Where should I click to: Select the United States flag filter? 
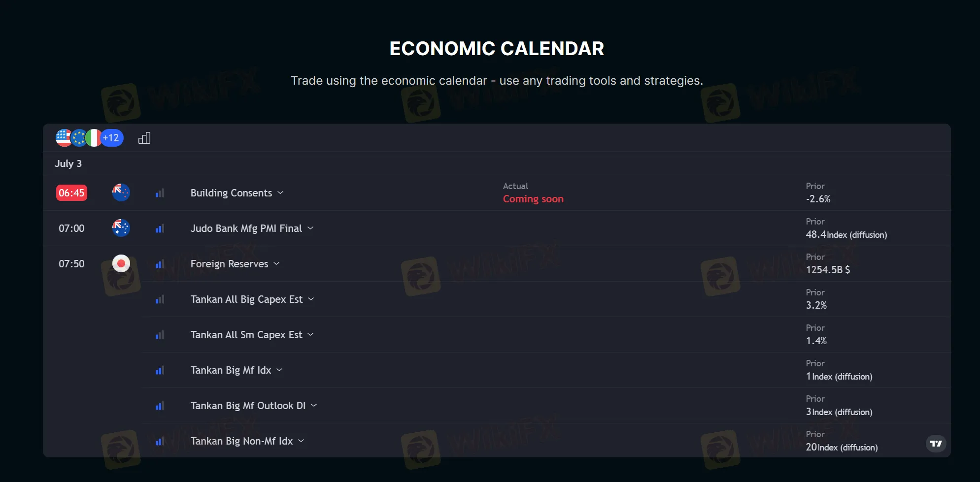point(63,138)
